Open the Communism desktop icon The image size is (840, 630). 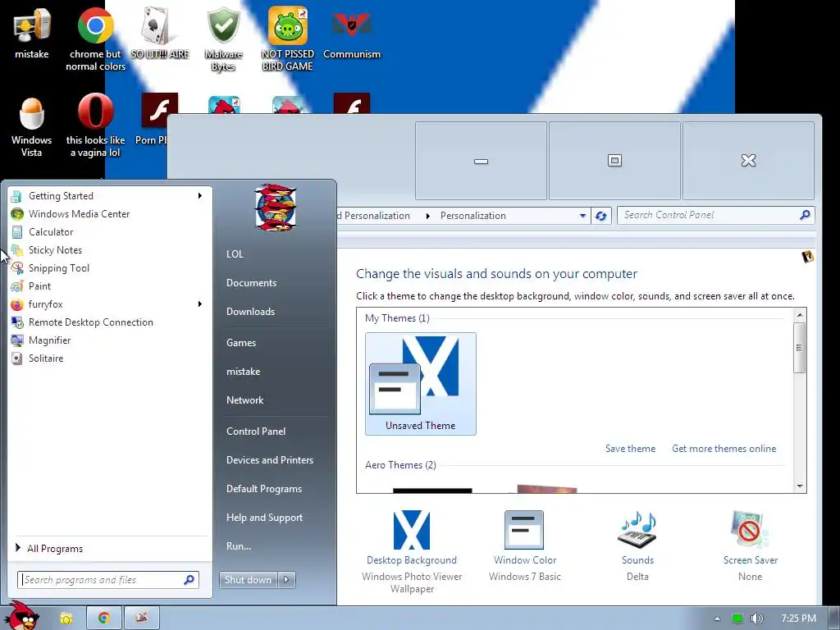pyautogui.click(x=352, y=33)
